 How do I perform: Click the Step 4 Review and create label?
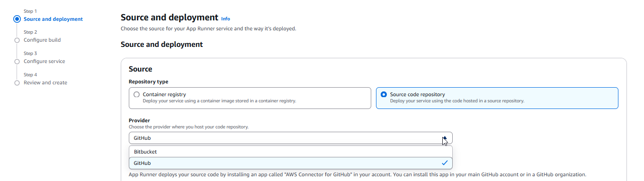pos(45,82)
